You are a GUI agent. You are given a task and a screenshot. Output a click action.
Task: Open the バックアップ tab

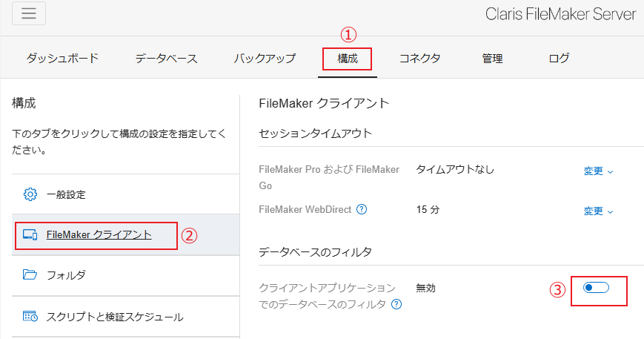click(265, 58)
